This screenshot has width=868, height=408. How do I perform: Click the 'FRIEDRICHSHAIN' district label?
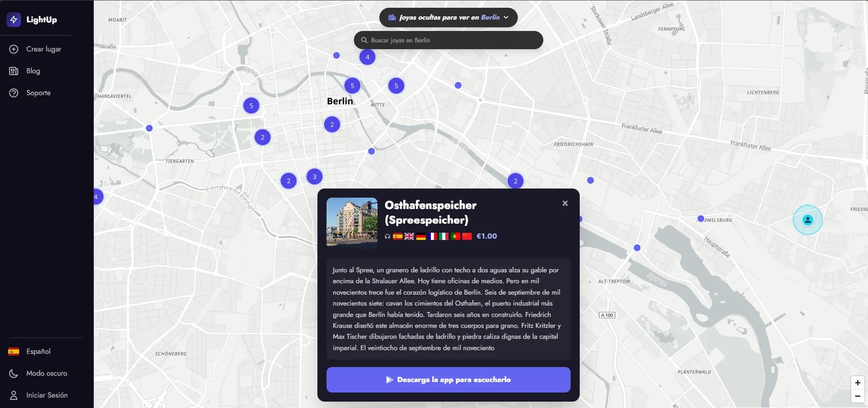point(573,144)
